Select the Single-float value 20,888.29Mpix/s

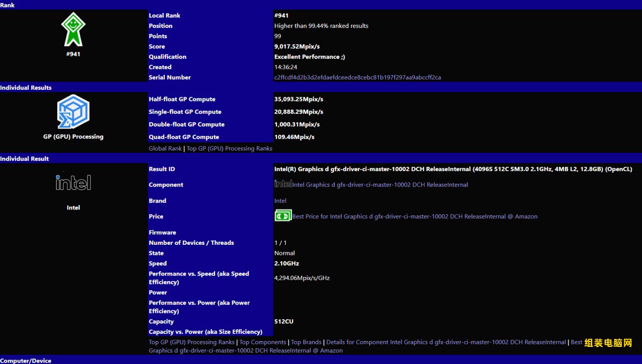click(x=299, y=112)
